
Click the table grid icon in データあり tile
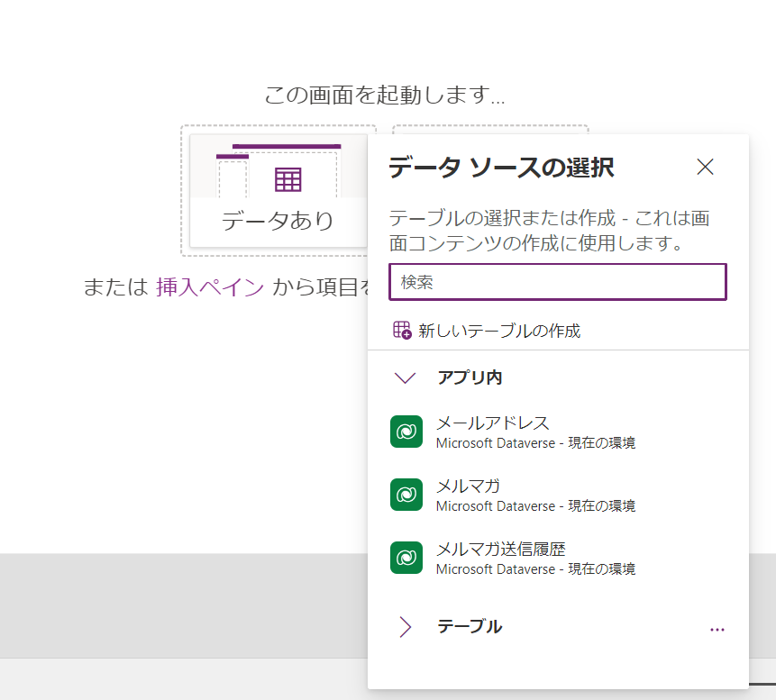[x=287, y=179]
